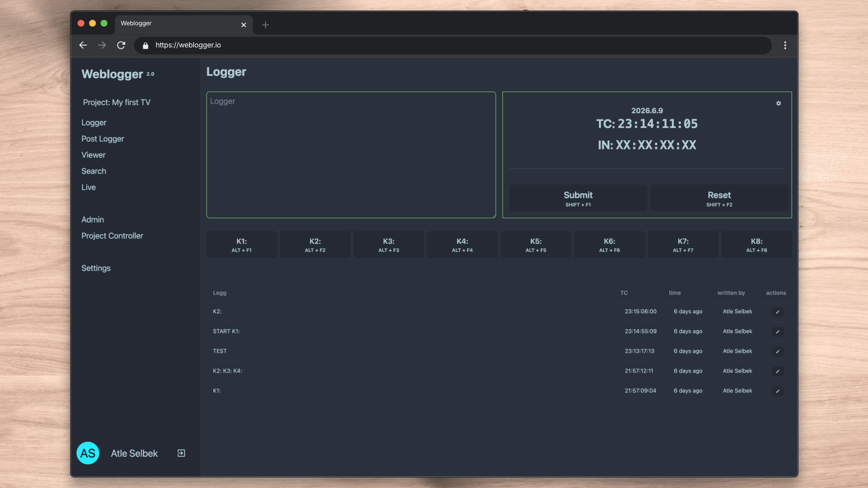The width and height of the screenshot is (868, 488).
Task: Insert K8: with its button
Action: pyautogui.click(x=757, y=244)
